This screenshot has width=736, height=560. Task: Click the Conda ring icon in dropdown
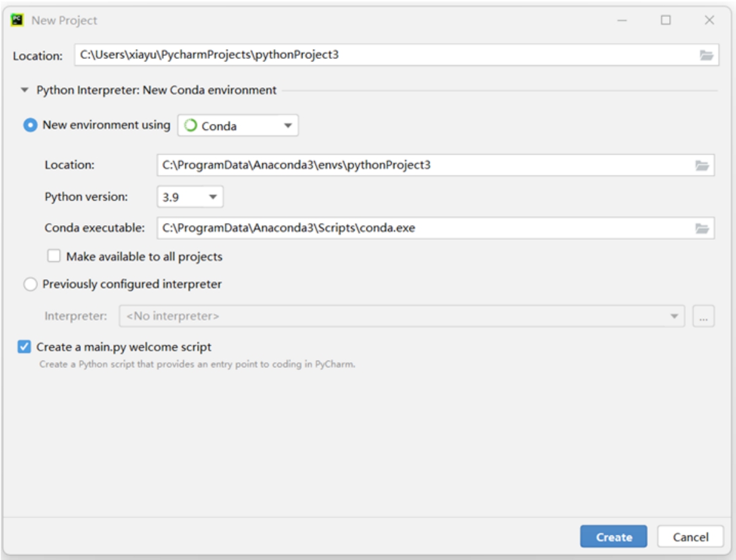pos(190,125)
